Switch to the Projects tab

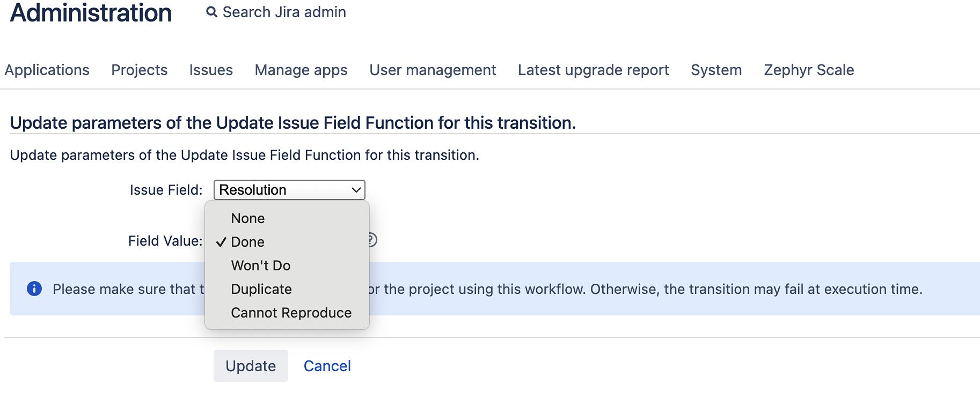[x=140, y=70]
